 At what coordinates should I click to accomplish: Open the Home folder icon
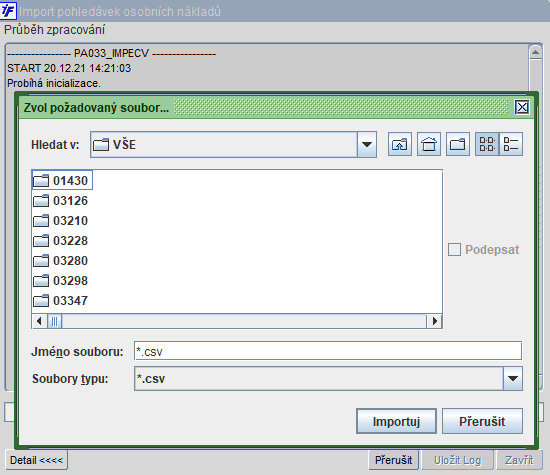429,144
